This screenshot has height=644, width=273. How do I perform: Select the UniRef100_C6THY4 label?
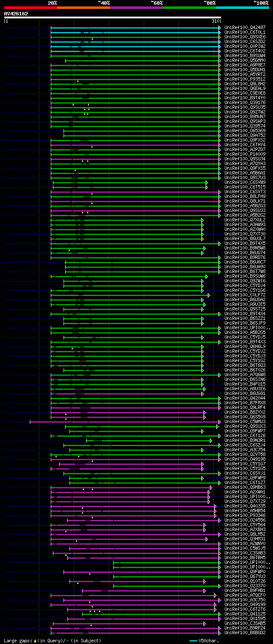tap(245, 145)
